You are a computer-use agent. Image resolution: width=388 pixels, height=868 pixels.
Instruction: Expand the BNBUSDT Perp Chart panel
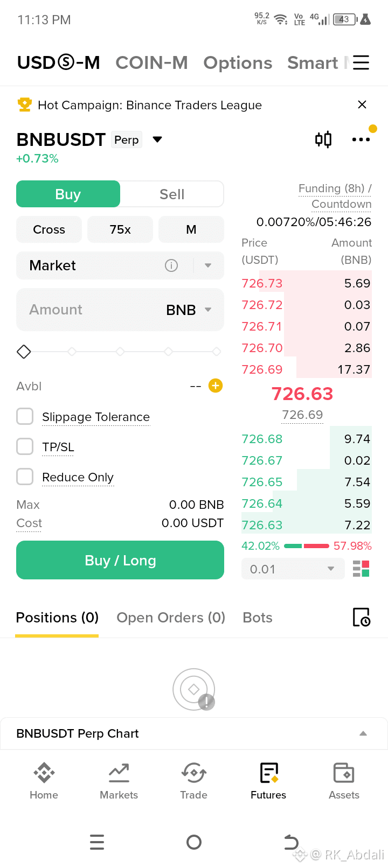coord(194,733)
